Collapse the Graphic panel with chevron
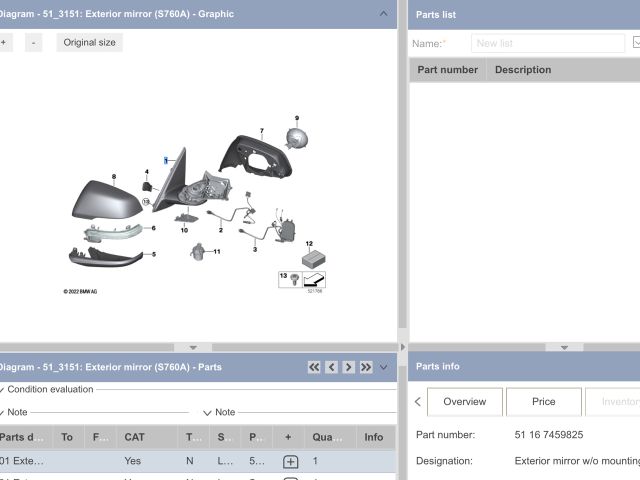This screenshot has width=640, height=480. (x=384, y=13)
